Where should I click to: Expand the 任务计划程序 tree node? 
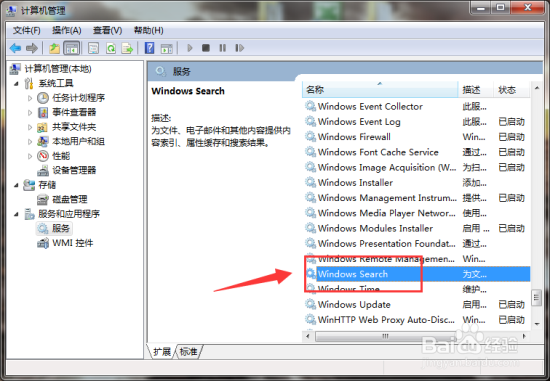pos(30,98)
